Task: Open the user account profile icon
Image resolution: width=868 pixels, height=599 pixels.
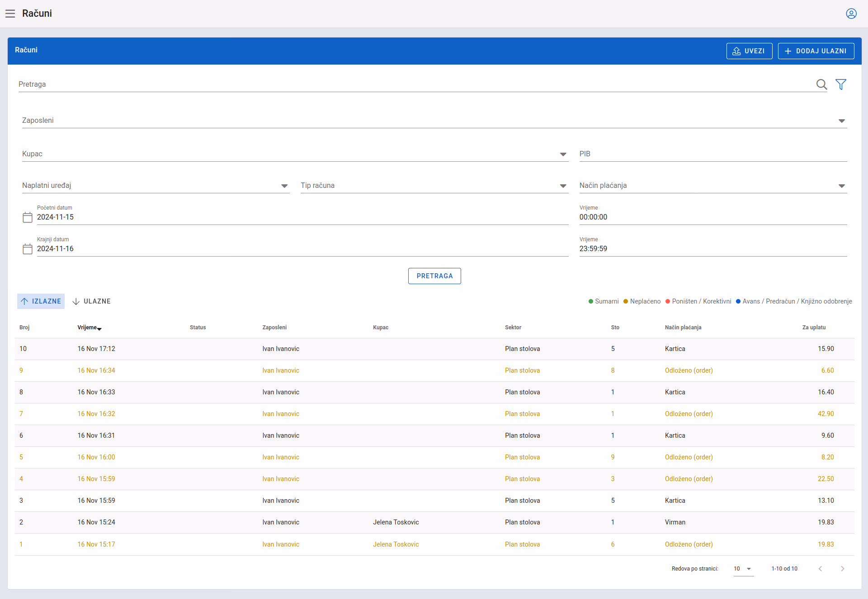Action: (x=851, y=14)
